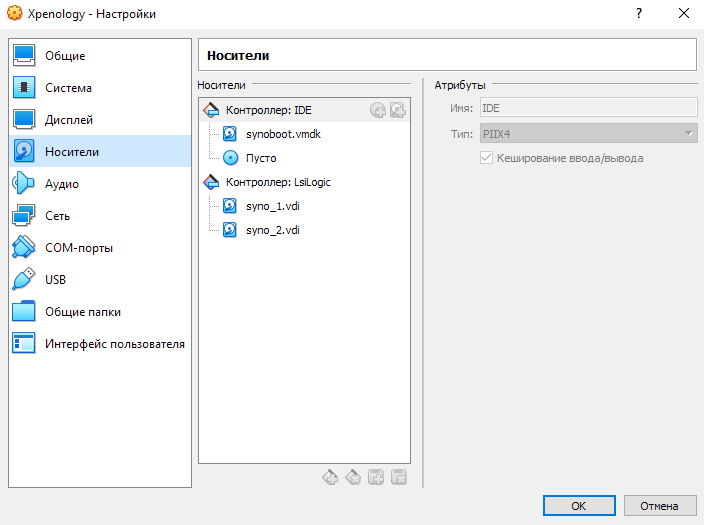Select the syno_2.vdi disk

pos(273,230)
